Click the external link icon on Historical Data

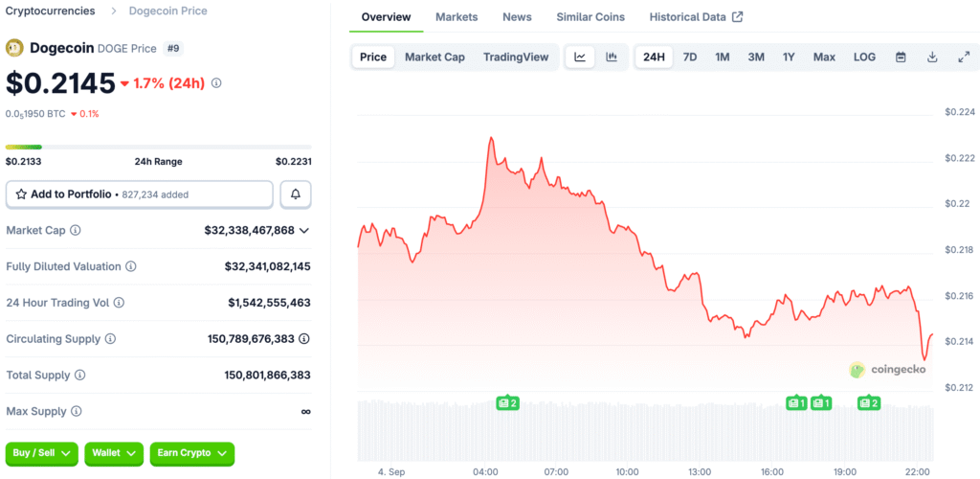[x=738, y=17]
